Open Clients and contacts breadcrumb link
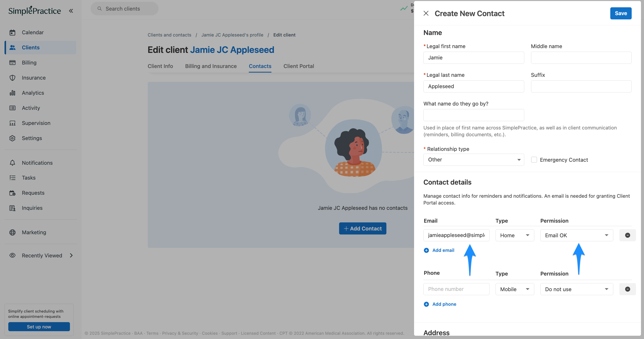The width and height of the screenshot is (644, 339). 169,35
